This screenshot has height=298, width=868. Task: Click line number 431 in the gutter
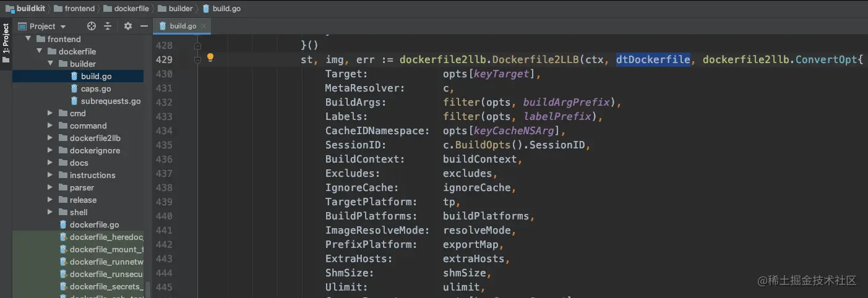click(x=164, y=88)
